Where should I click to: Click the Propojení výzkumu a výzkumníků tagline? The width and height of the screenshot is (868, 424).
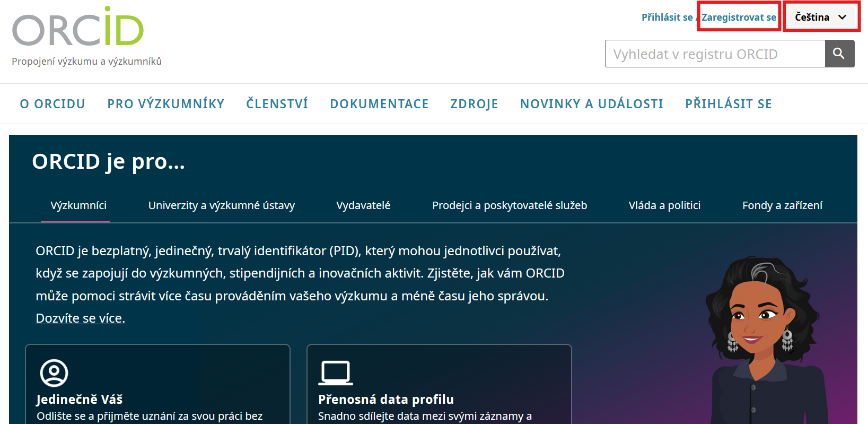click(x=86, y=62)
